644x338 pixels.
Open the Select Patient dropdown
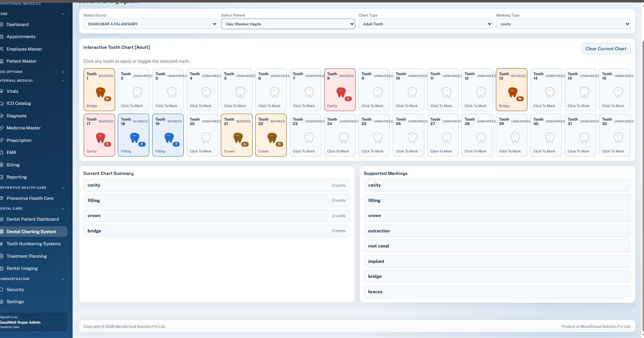288,24
